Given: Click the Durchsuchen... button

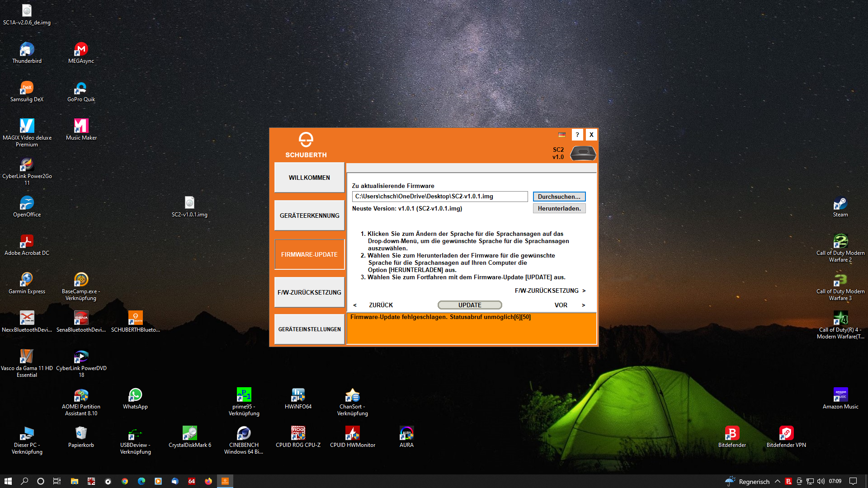Looking at the screenshot, I should (559, 197).
